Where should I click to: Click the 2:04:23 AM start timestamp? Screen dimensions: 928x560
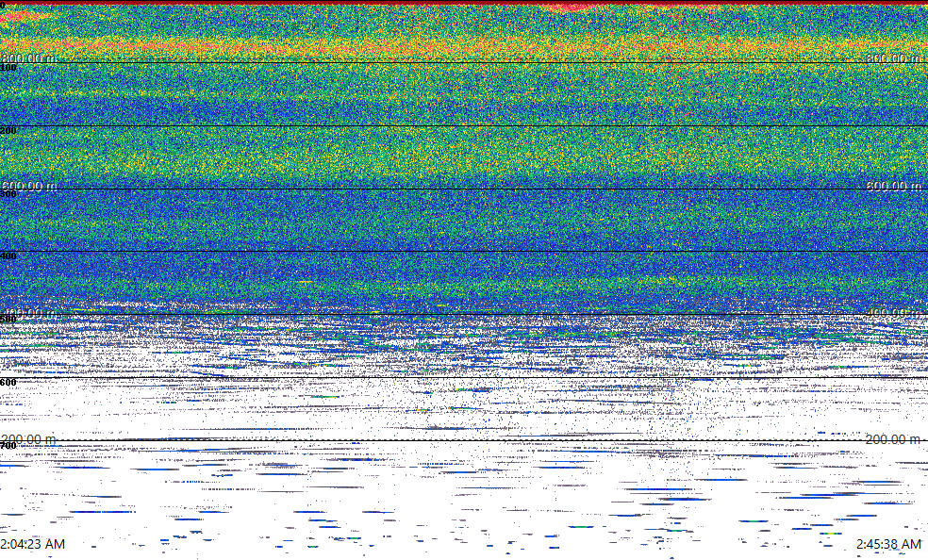click(x=33, y=544)
